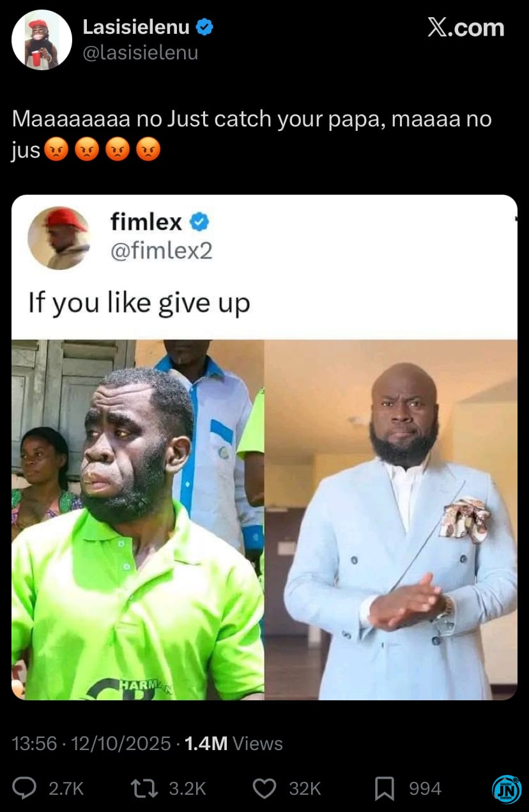Open the photo of man in green shirt
529x812 pixels.
point(138,520)
